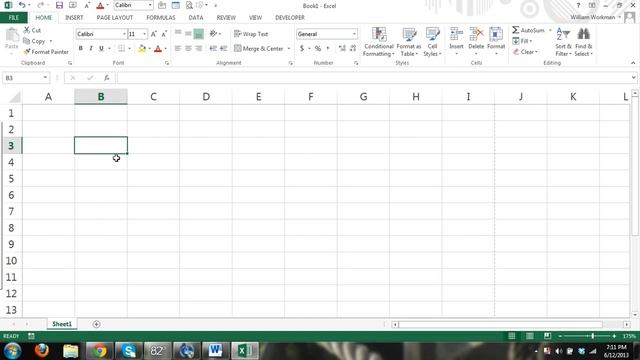Viewport: 640px width, 360px height.
Task: Click the Increase Decimal icon
Action: coord(342,49)
